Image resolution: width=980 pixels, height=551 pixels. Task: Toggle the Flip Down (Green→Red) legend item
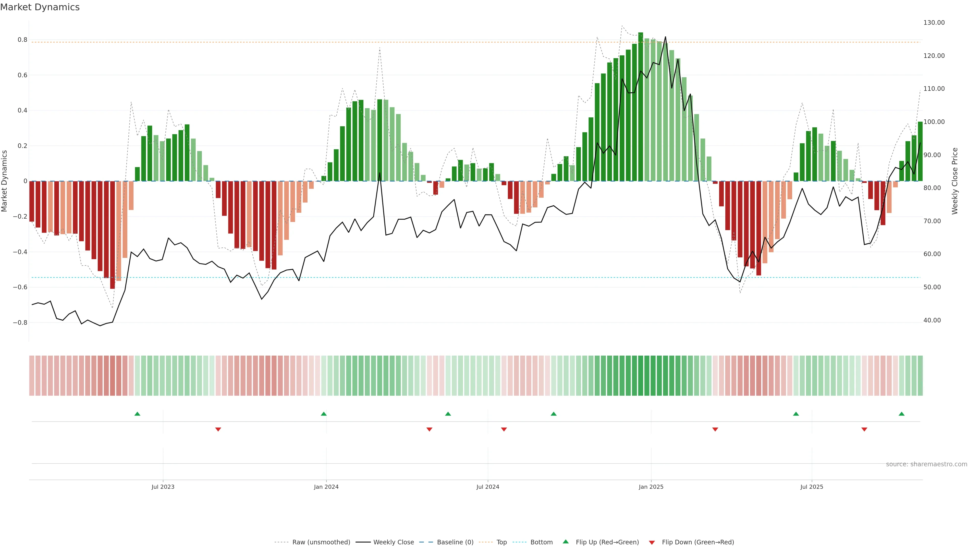698,542
